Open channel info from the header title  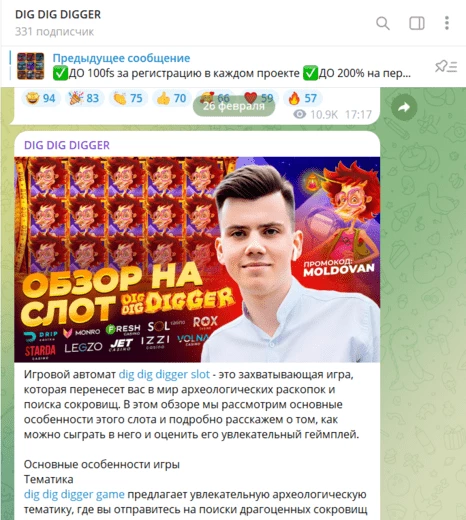coord(58,15)
